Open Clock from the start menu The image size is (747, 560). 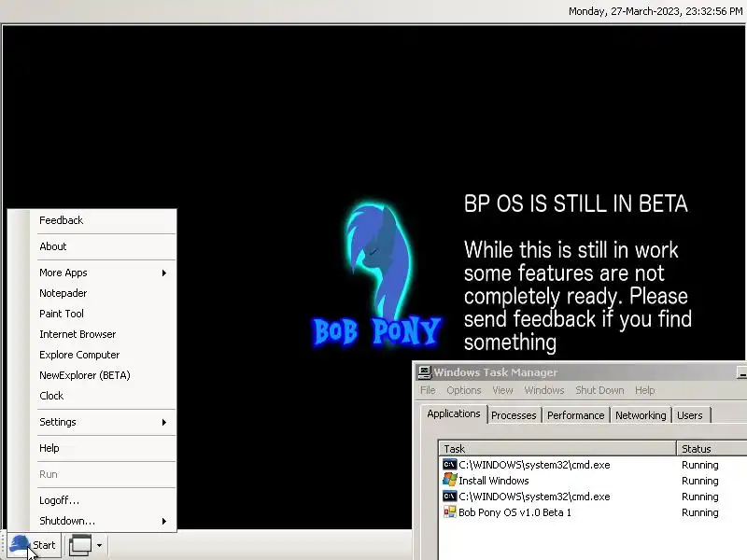(104, 396)
